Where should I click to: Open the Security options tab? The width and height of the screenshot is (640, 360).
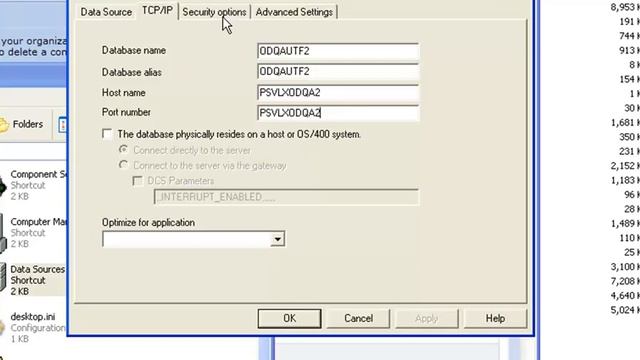(x=214, y=12)
